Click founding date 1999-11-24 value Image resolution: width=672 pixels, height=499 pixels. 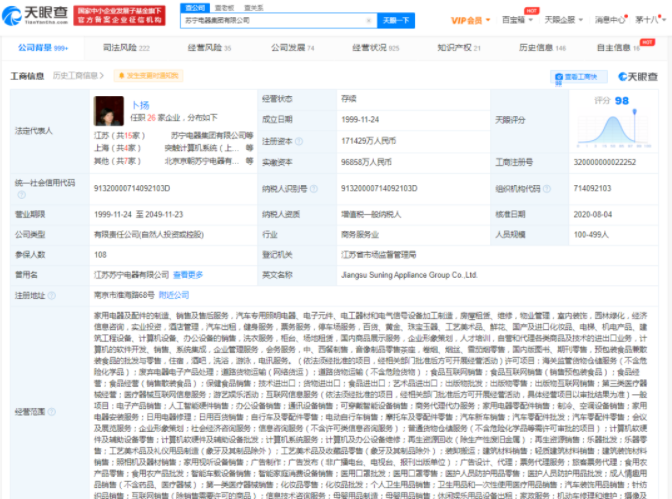pyautogui.click(x=360, y=120)
